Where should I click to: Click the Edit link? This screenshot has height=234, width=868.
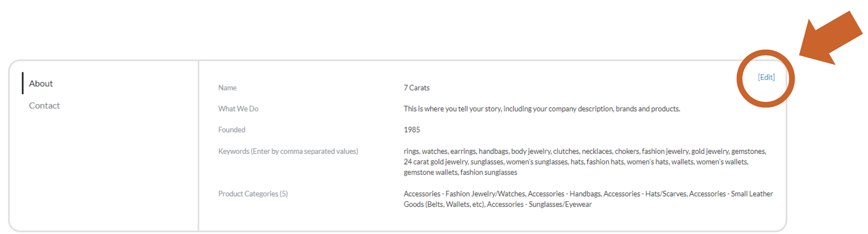[x=766, y=77]
